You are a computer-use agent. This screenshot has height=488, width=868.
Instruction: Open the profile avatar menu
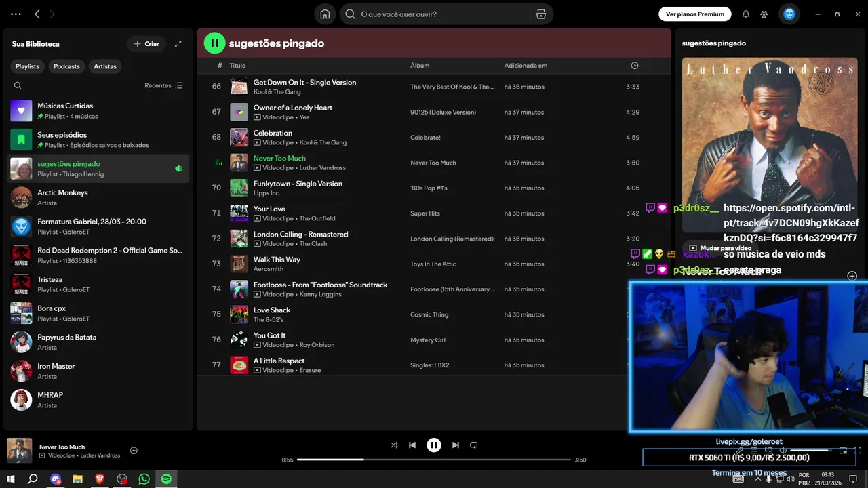(789, 14)
